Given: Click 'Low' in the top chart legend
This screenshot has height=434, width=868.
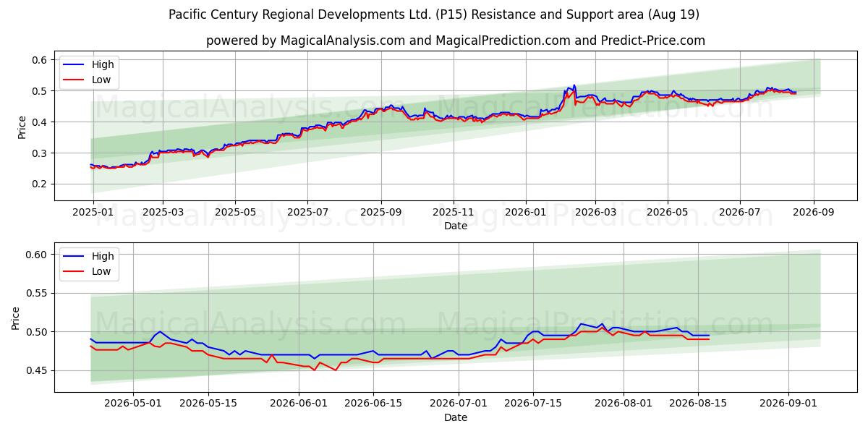Looking at the screenshot, I should coord(101,80).
